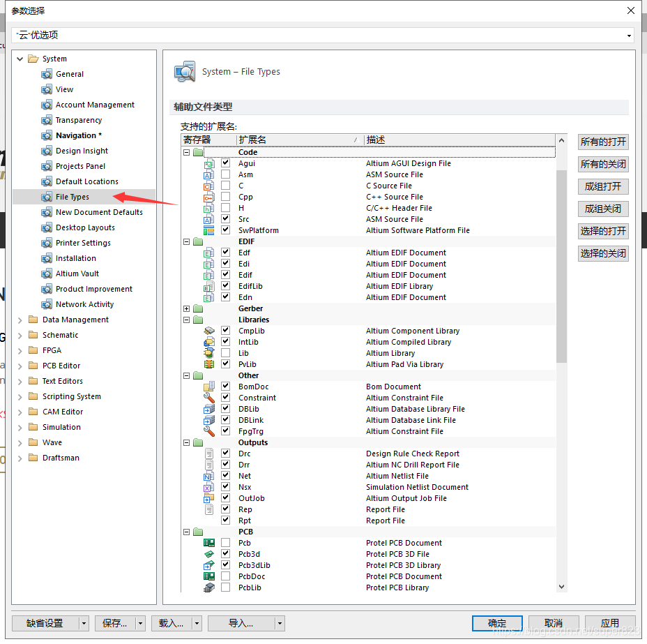The width and height of the screenshot is (647, 644).
Task: Click the C source file icon
Action: coord(208,186)
